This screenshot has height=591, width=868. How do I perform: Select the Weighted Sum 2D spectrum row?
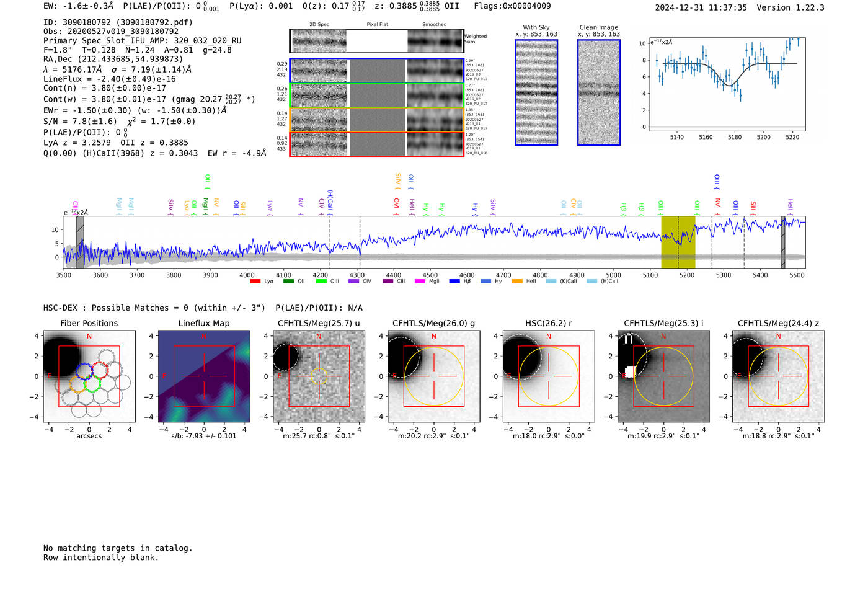point(376,41)
